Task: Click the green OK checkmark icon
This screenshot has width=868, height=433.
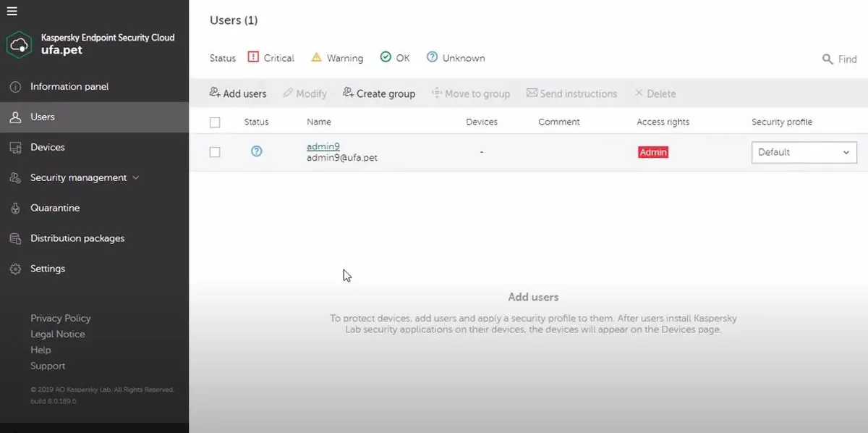Action: pos(386,57)
